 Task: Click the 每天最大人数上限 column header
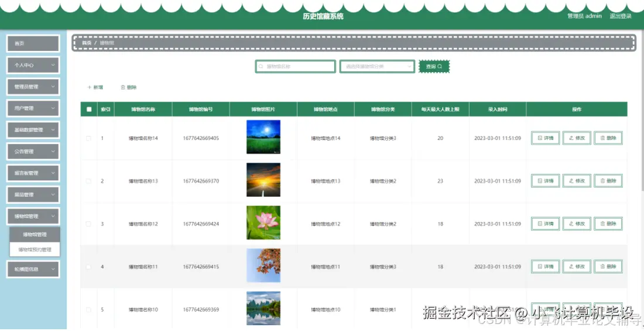440,110
